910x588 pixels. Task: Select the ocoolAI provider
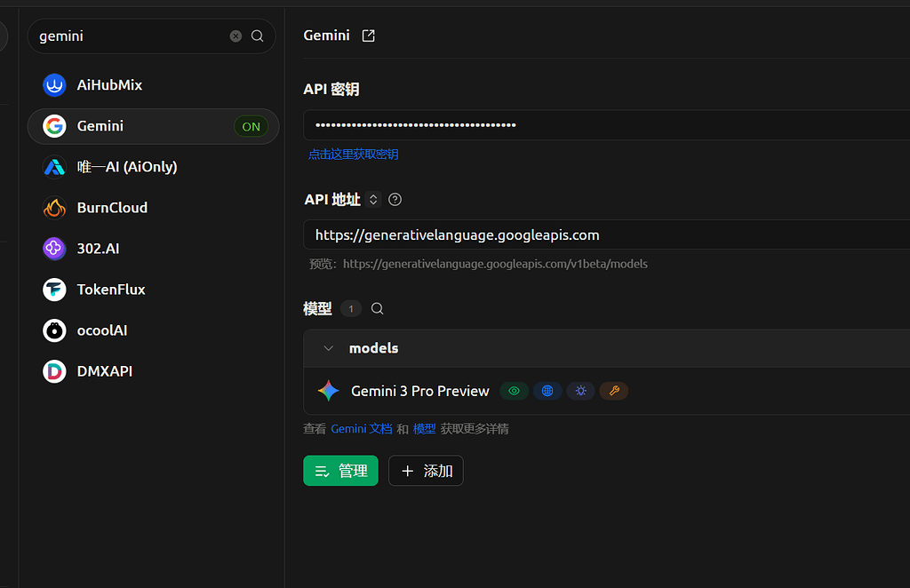click(x=153, y=330)
